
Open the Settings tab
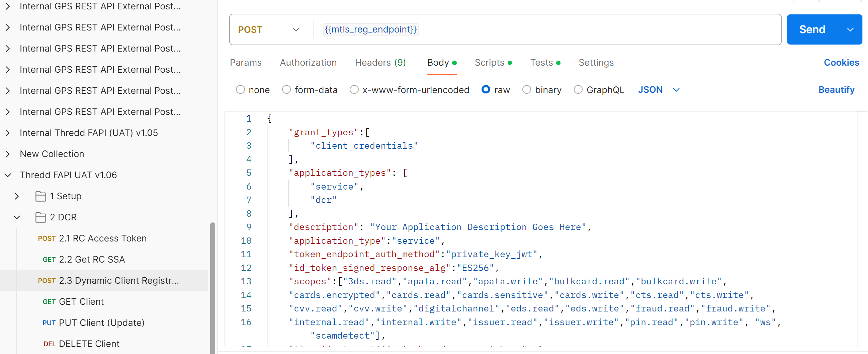pos(596,63)
